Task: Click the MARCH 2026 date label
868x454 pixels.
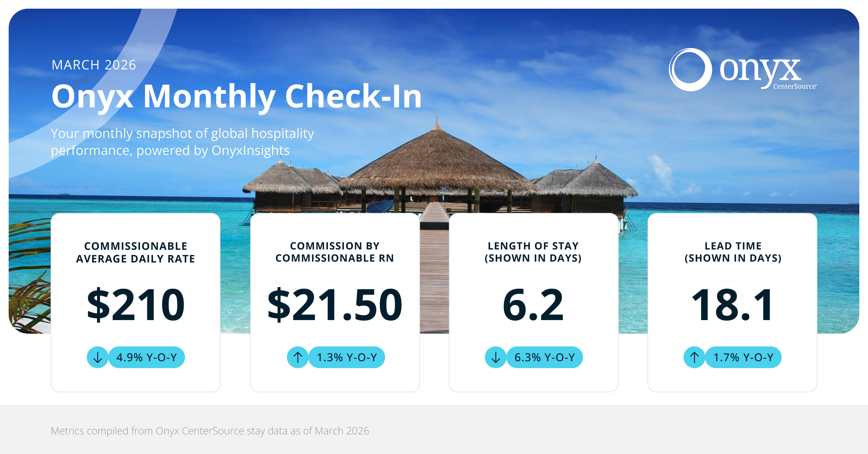Action: point(94,65)
